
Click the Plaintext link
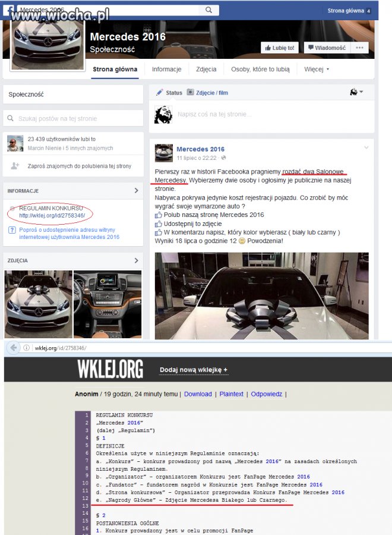(231, 394)
